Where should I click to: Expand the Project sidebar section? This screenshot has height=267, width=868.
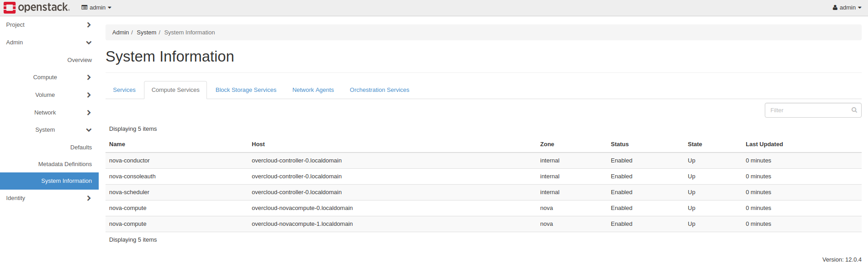[x=49, y=25]
